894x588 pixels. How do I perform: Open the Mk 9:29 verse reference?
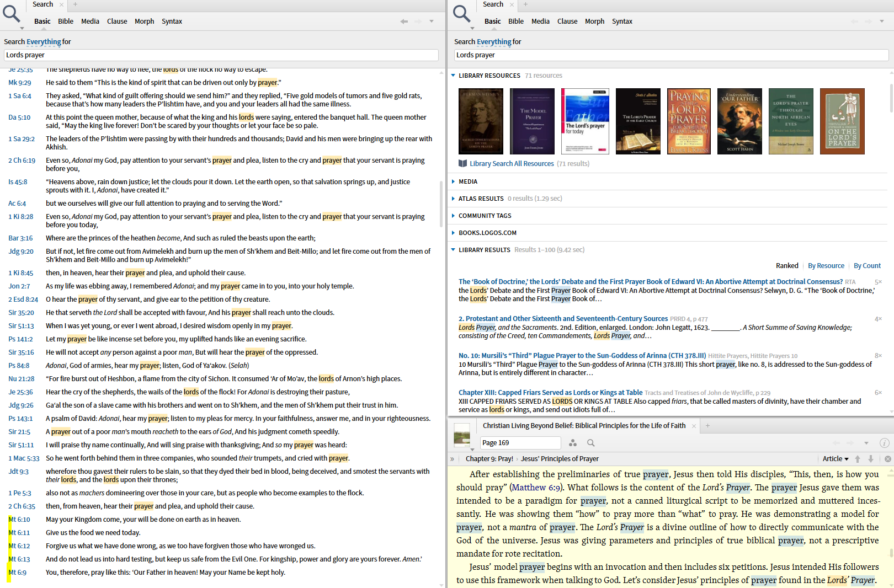(x=20, y=83)
